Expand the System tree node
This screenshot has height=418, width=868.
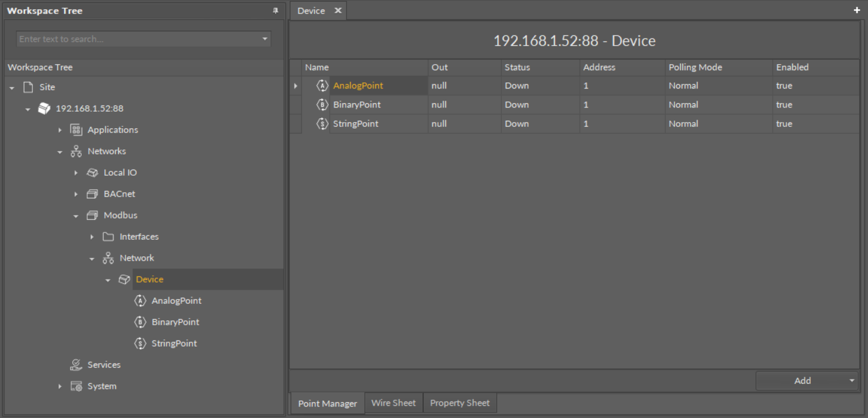60,386
